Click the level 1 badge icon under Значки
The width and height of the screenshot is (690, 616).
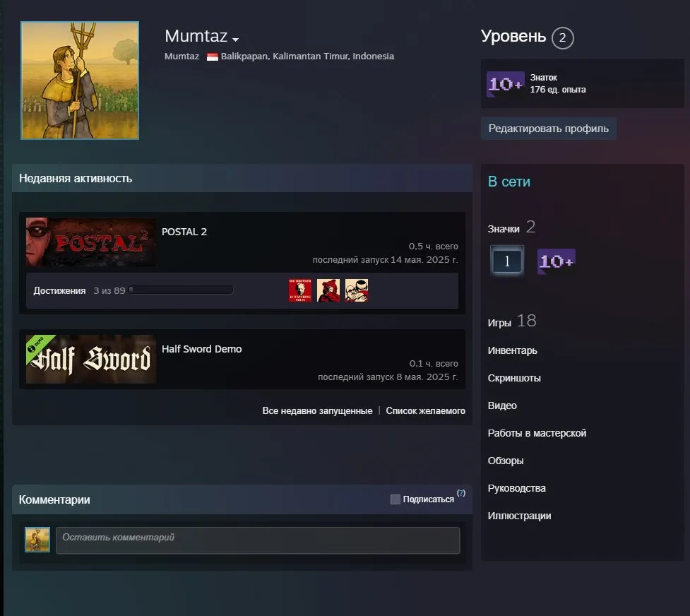click(x=507, y=261)
